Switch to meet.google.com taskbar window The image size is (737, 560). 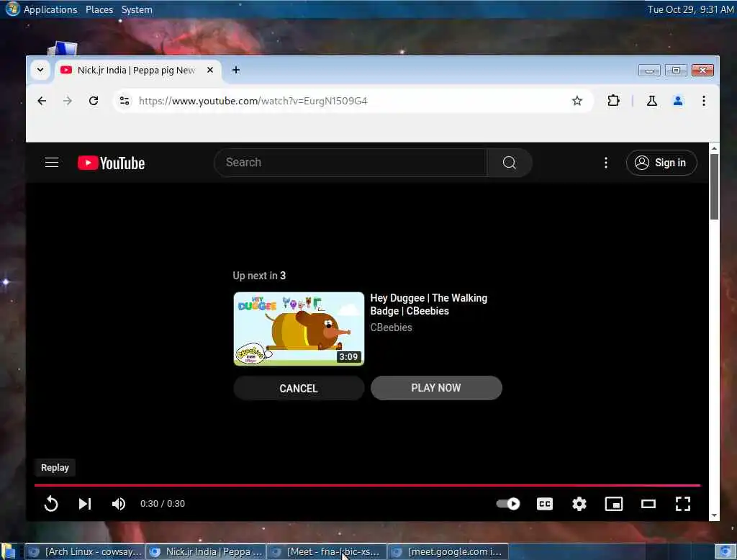point(448,551)
